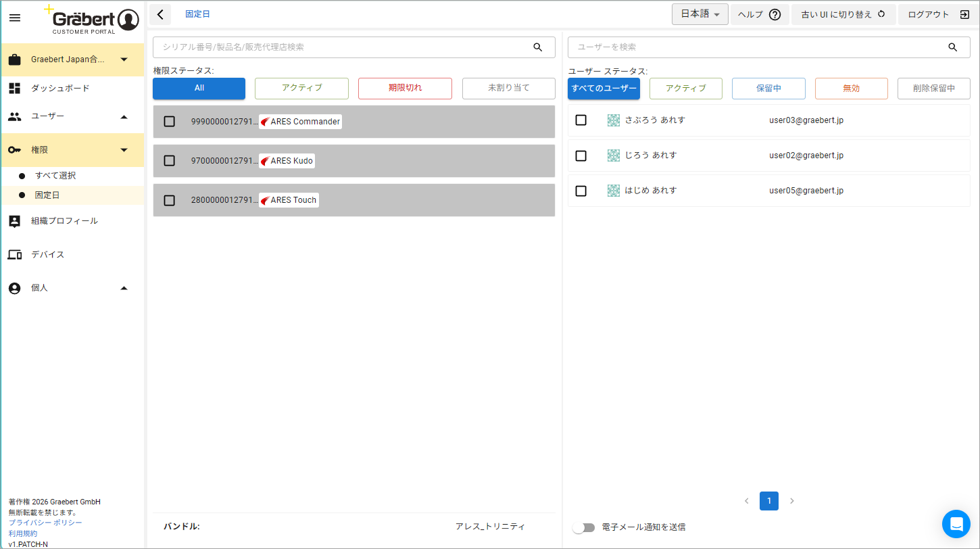Open the 日本語 language dropdown

tap(700, 14)
